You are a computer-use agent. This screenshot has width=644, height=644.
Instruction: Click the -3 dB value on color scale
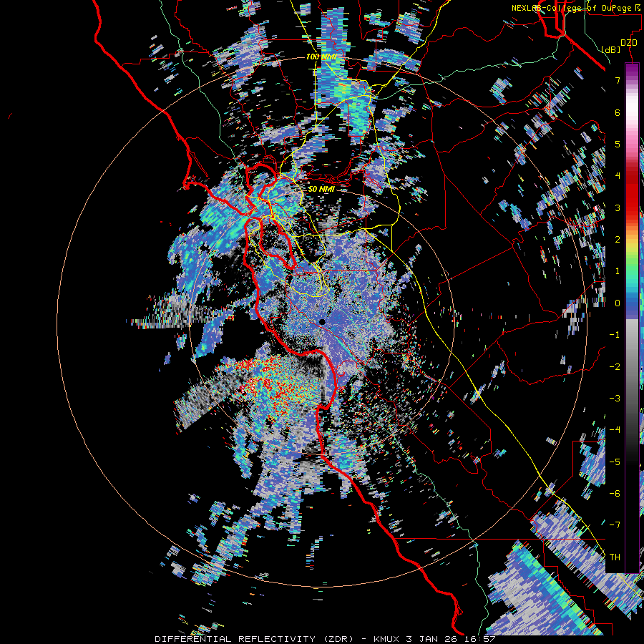tap(615, 399)
